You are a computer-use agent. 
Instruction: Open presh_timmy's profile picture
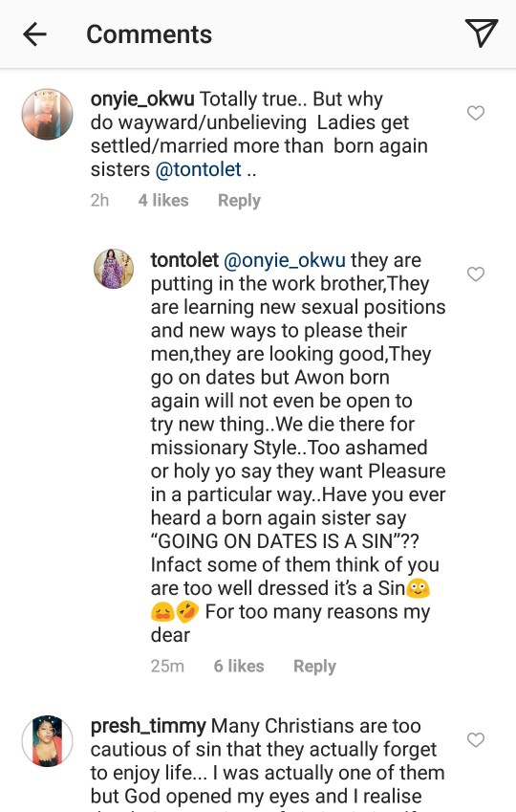47,741
